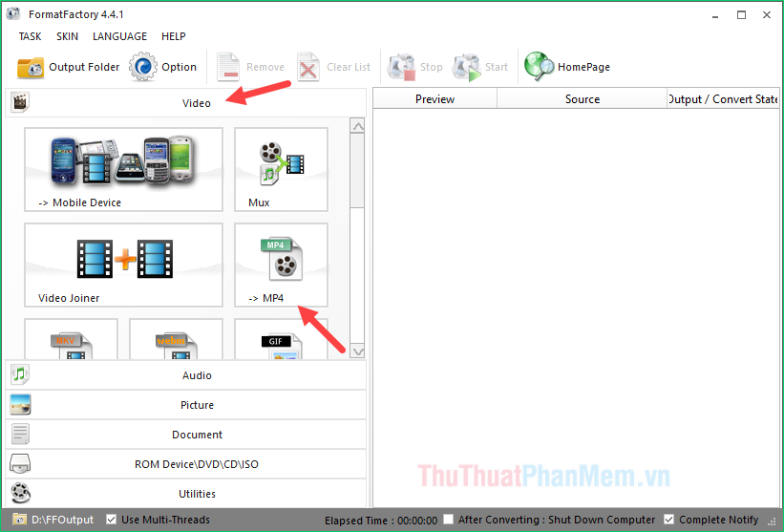Collapse the Video category section

tap(185, 103)
